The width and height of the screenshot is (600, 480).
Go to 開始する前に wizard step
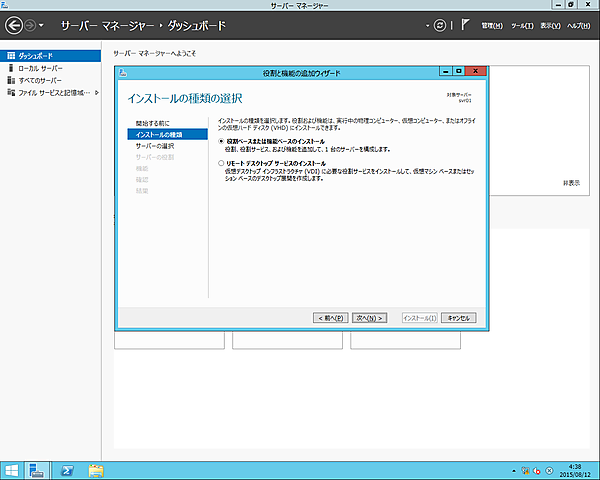[152, 123]
